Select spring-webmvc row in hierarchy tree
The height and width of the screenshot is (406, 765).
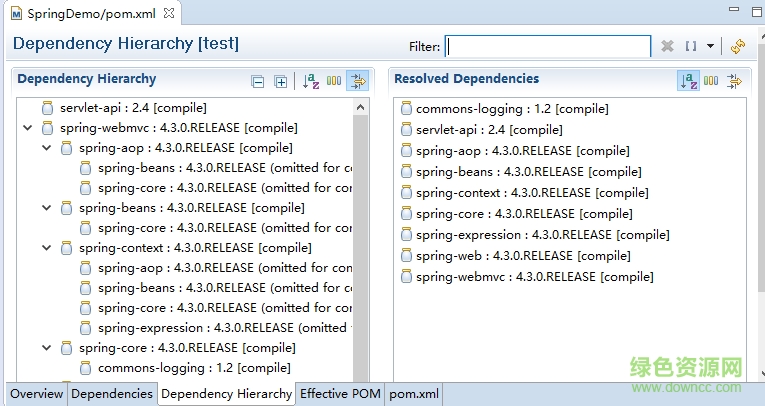179,128
